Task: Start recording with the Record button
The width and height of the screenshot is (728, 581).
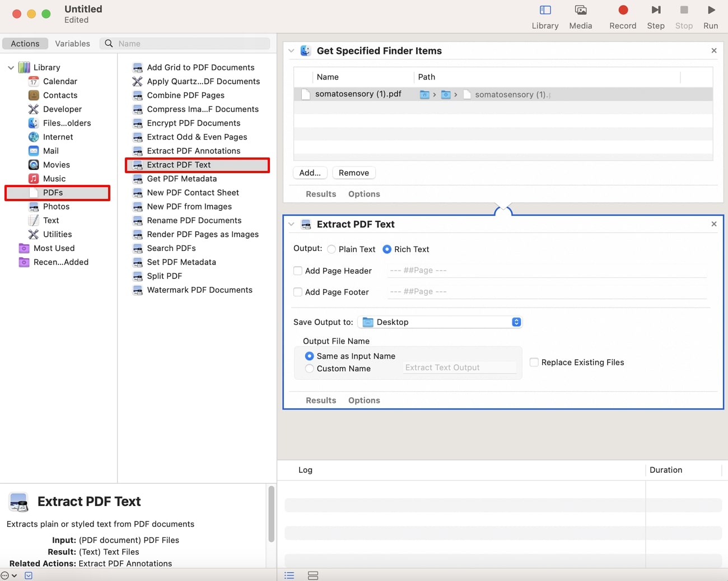Action: [x=623, y=10]
